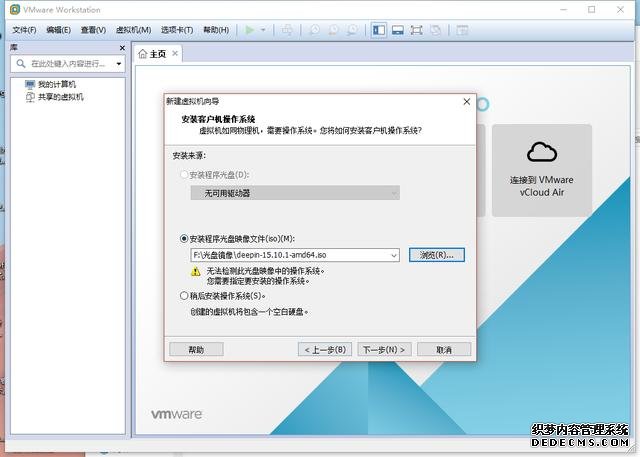Click the manage snapshots toolbar icon
Image resolution: width=640 pixels, height=457 pixels.
pos(352,30)
